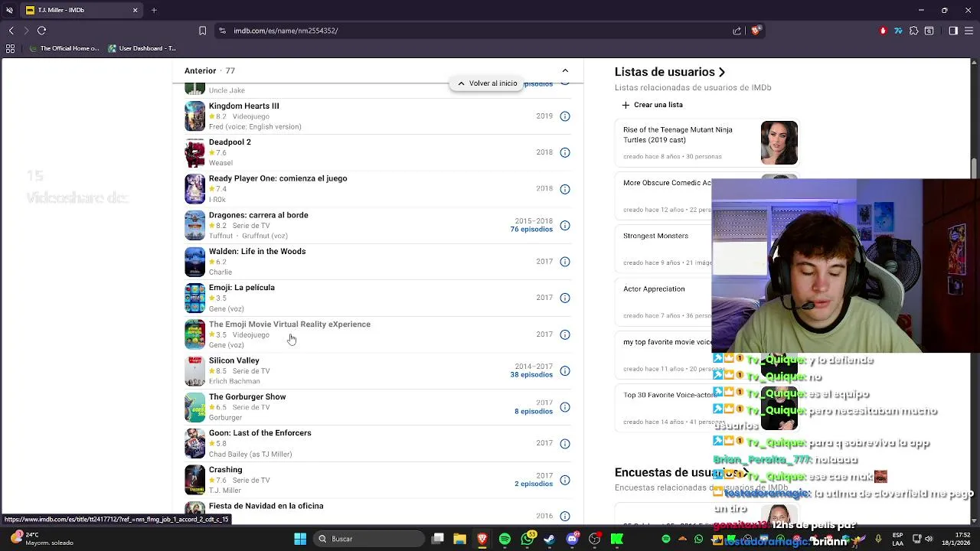Open Discord from the taskbar
The image size is (980, 551).
(x=572, y=539)
